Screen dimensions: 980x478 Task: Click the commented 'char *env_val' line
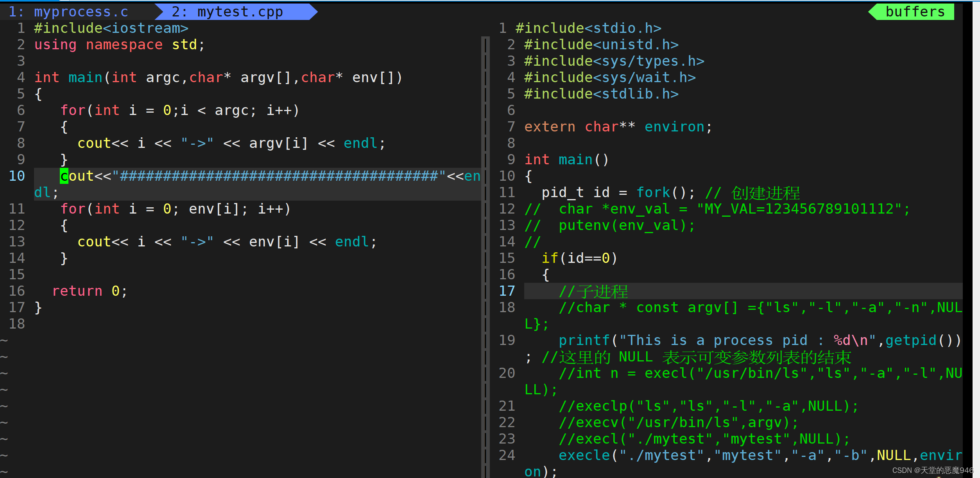pos(717,209)
